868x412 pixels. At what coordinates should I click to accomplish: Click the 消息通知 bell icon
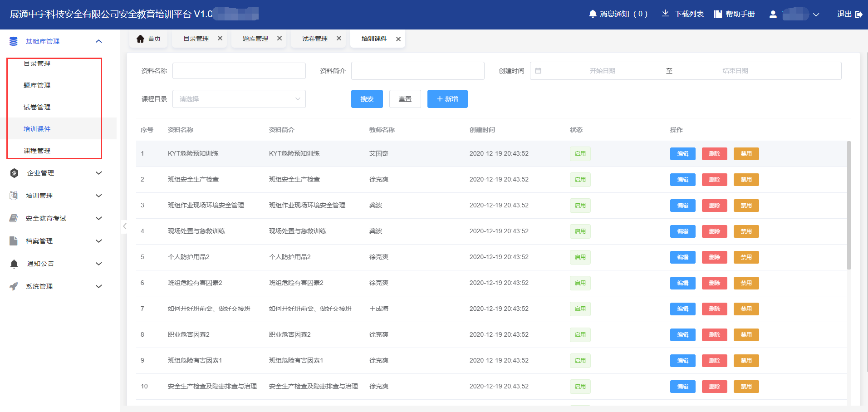pyautogui.click(x=593, y=14)
